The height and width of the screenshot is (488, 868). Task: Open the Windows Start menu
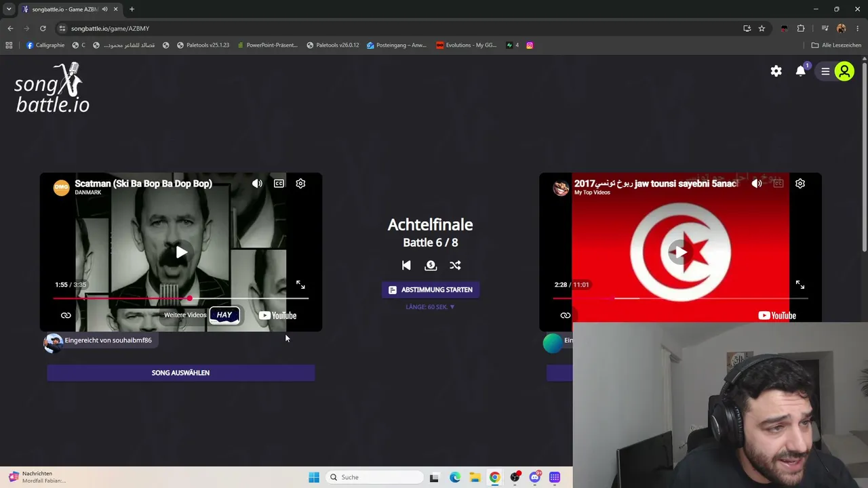click(313, 477)
